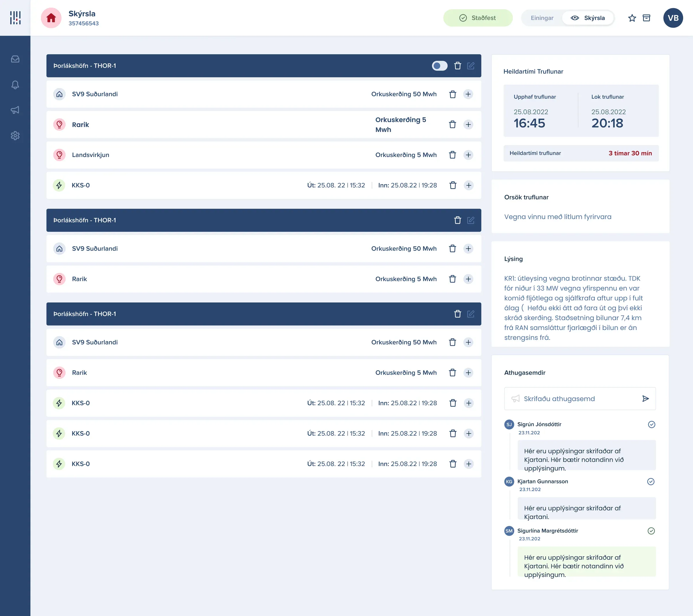Switch to the Einingar view

point(542,18)
